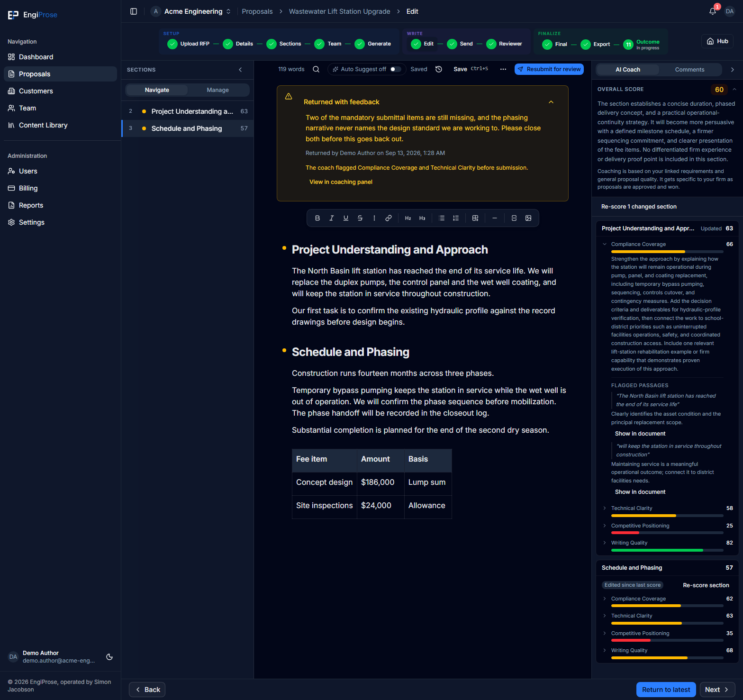Apply Heading 3 style
The width and height of the screenshot is (743, 700).
(422, 218)
